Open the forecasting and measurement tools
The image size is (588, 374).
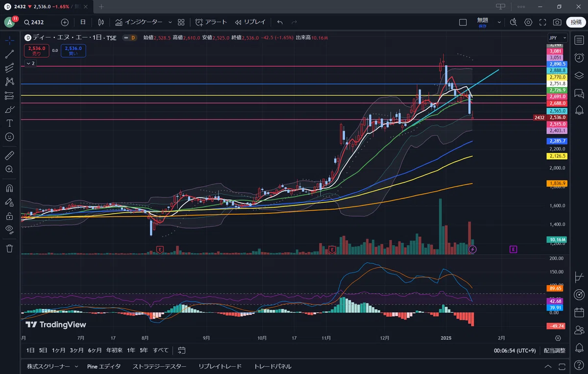pyautogui.click(x=9, y=96)
